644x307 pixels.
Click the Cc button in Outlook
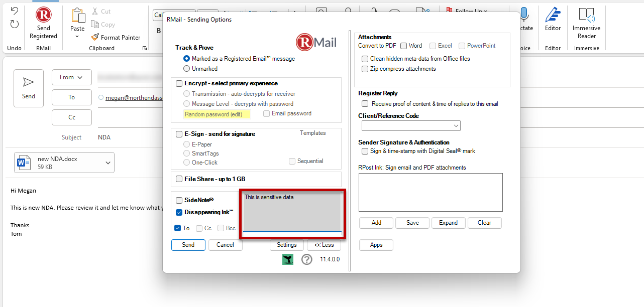72,117
